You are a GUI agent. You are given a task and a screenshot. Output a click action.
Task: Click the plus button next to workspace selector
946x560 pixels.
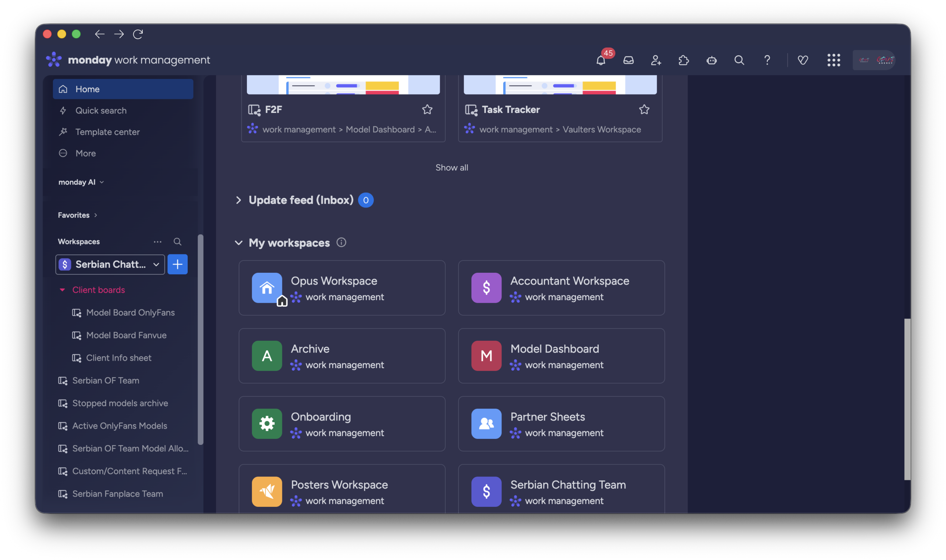tap(177, 264)
